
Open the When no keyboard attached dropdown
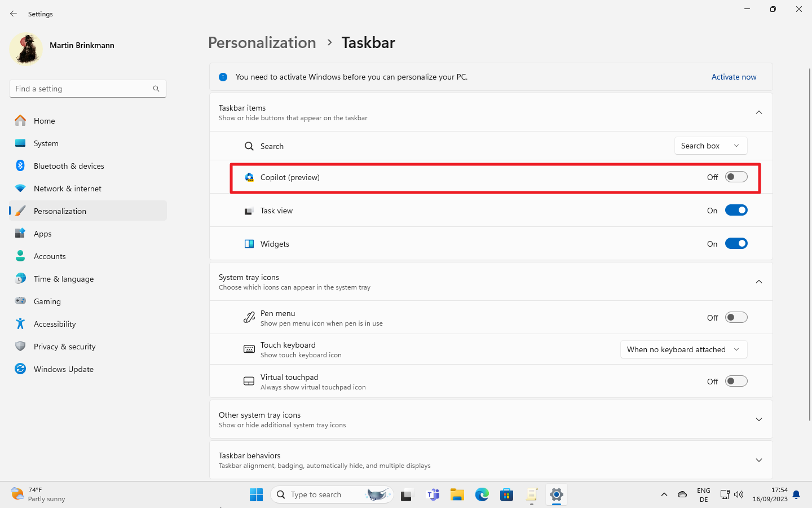point(683,349)
